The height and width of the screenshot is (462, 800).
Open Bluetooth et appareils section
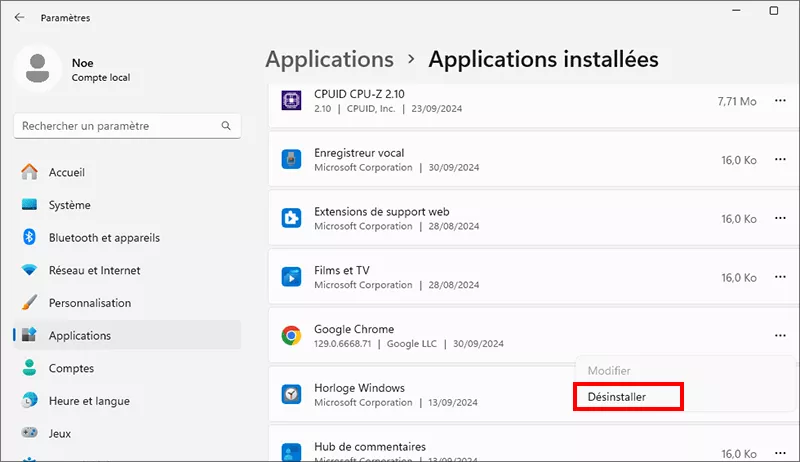coord(127,237)
